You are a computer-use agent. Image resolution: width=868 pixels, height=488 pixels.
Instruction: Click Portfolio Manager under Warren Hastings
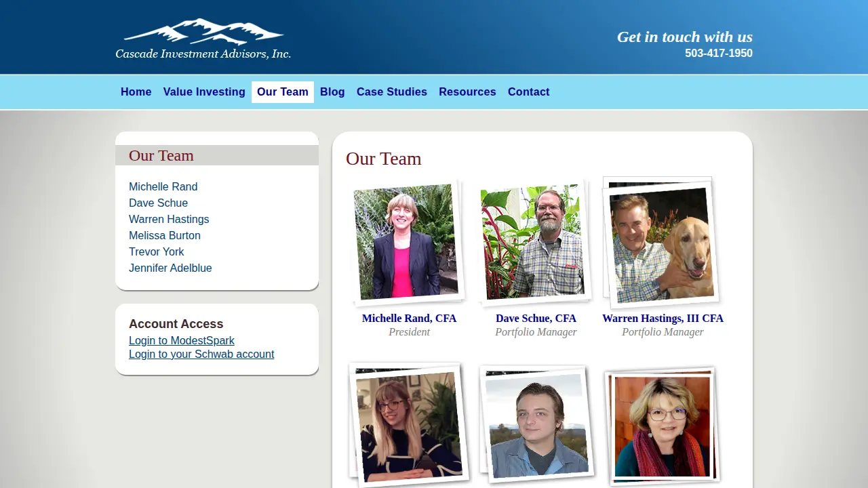663,332
